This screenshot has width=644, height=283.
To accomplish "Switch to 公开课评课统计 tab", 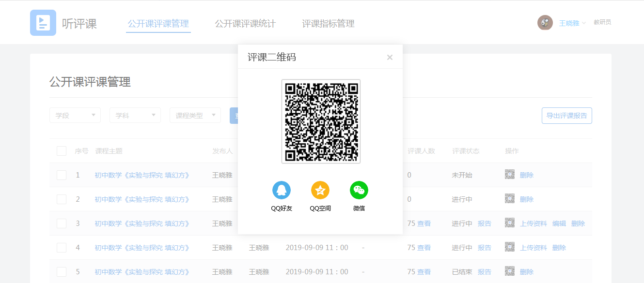I will (x=245, y=24).
